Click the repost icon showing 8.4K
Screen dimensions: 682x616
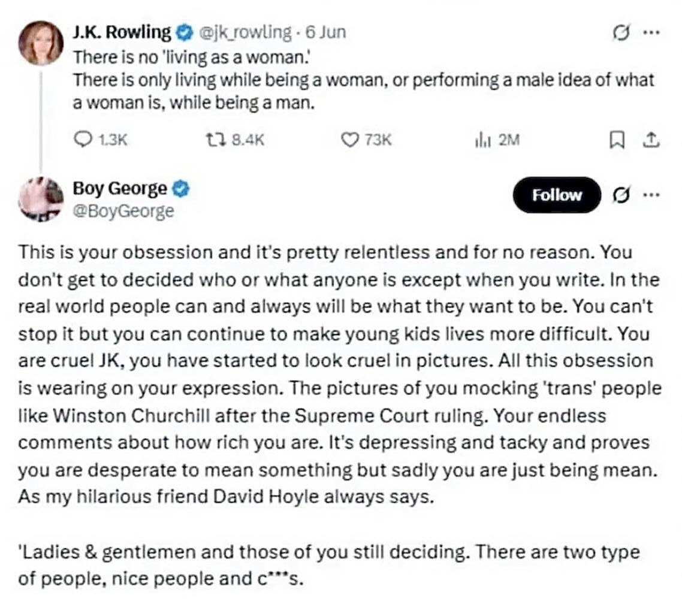213,140
